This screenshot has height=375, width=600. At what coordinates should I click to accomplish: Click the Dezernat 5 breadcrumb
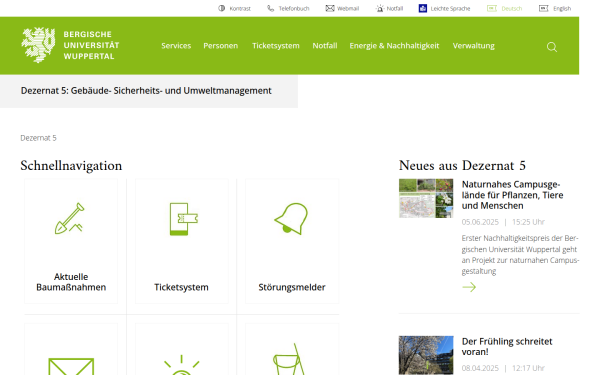(38, 138)
